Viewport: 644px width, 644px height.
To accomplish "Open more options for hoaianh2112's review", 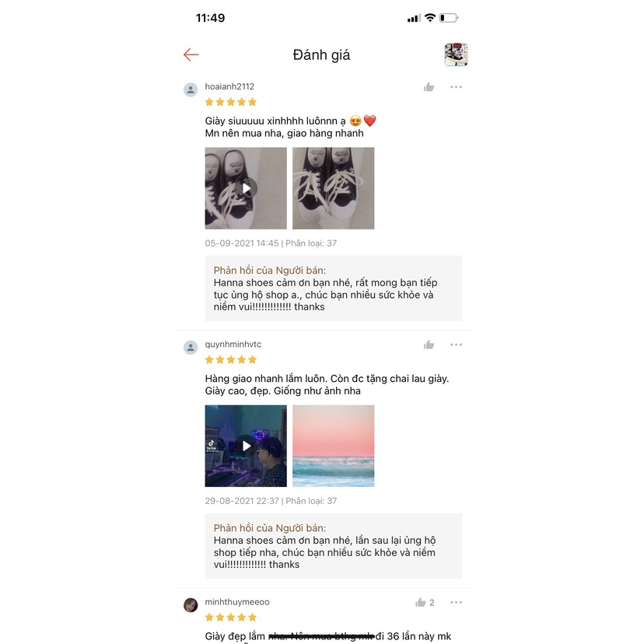I will [x=456, y=87].
